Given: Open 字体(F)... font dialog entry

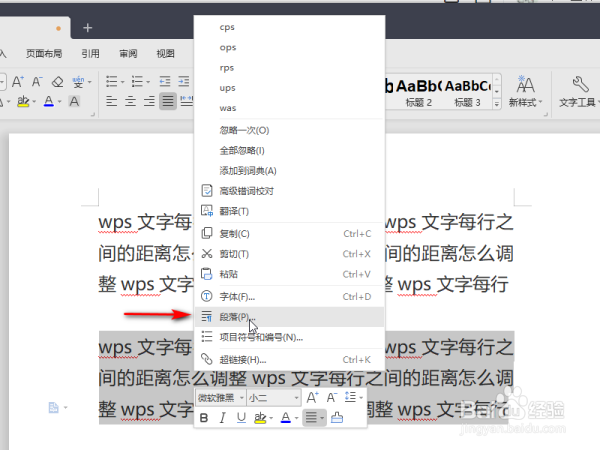Looking at the screenshot, I should coord(289,297).
